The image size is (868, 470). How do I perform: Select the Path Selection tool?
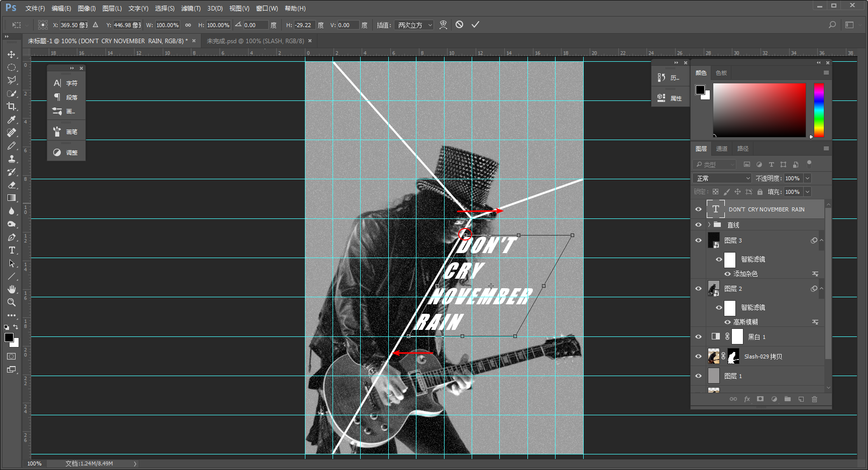pyautogui.click(x=12, y=263)
